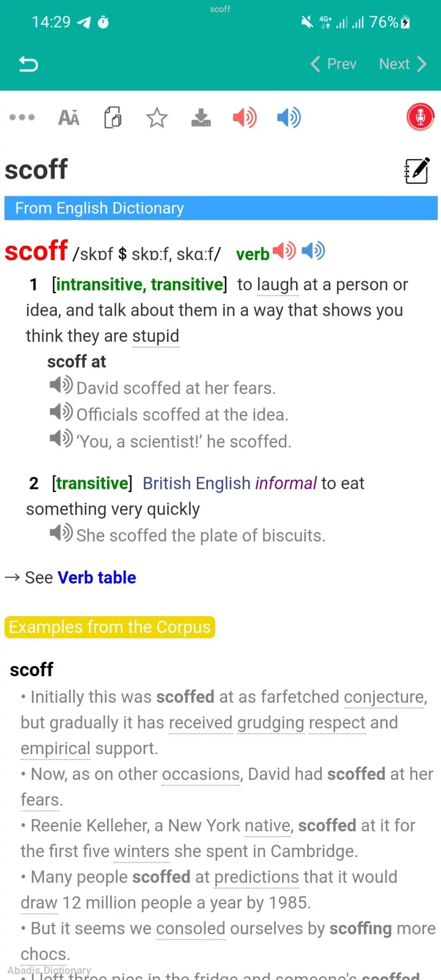Viewport: 441px width, 980px height.
Task: Open the overflow menu with three dots
Action: click(22, 117)
